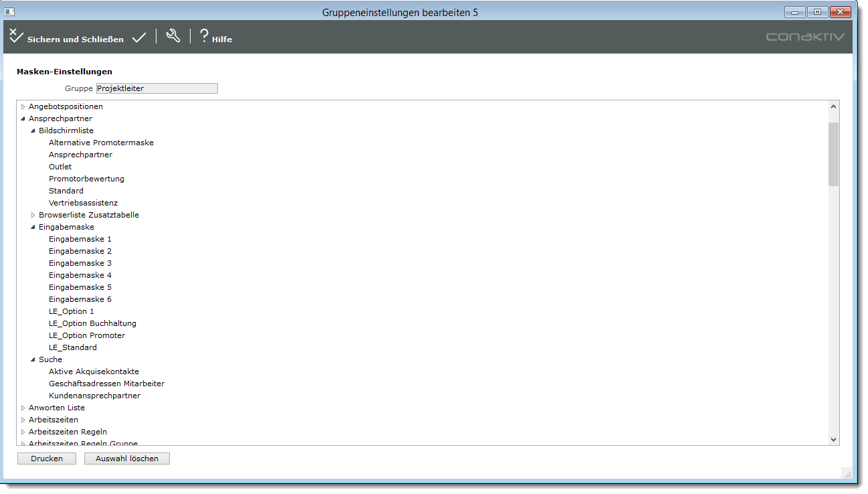Viewport: 868px width, 494px height.
Task: Collapse the Suche subtree
Action: coord(33,359)
